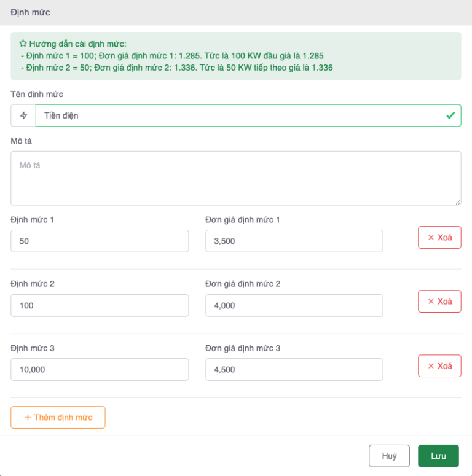Screen dimensions: 472x476
Task: Cancel the dialog with Huỷ
Action: click(x=389, y=456)
